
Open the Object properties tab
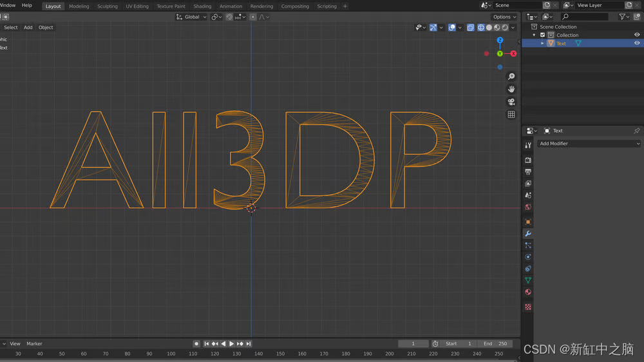click(528, 222)
